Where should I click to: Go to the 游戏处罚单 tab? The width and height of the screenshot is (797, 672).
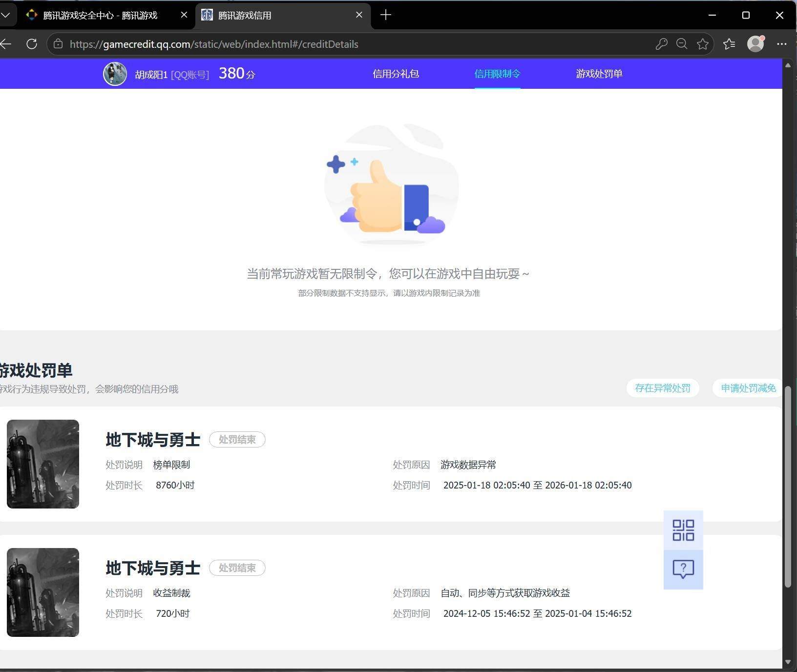tap(599, 74)
